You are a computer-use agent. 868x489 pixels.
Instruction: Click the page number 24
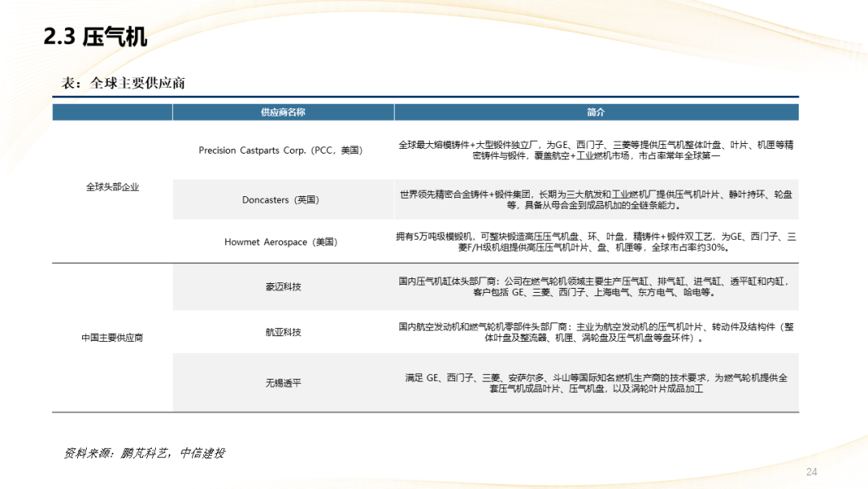click(x=812, y=472)
